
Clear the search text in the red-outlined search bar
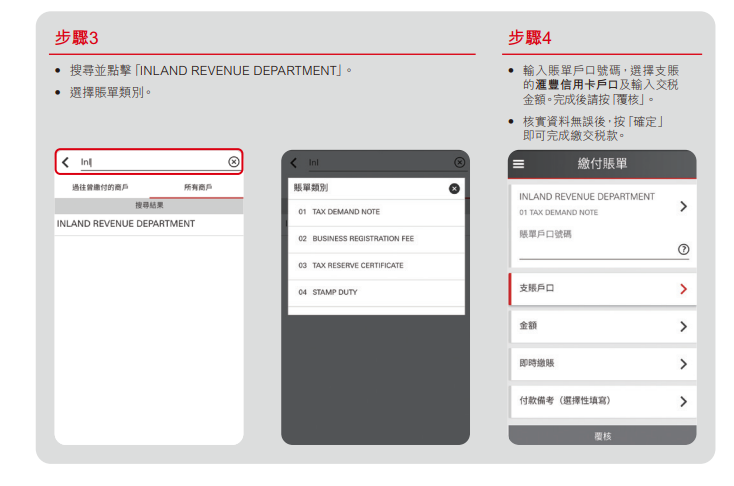coord(233,161)
